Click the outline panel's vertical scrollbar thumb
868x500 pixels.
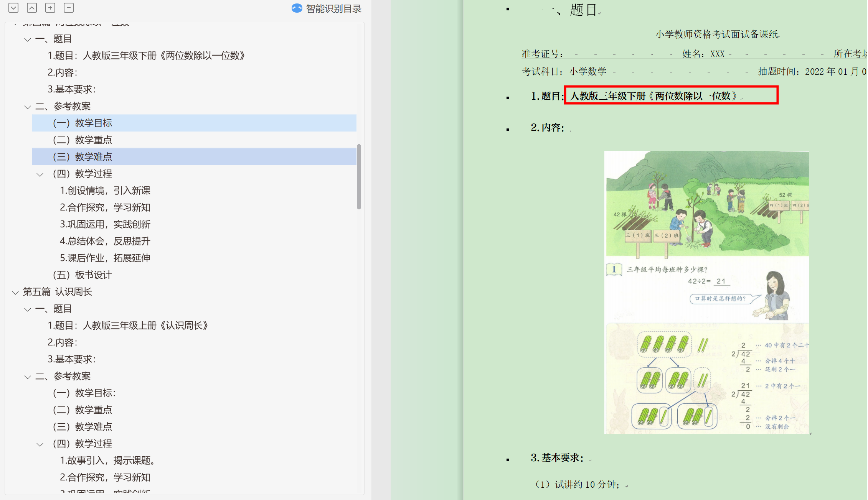359,176
